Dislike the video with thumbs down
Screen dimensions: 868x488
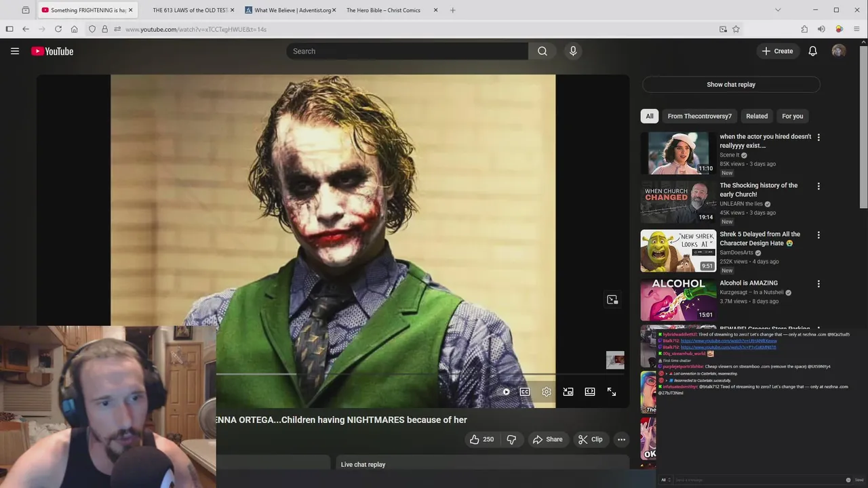[x=511, y=439]
